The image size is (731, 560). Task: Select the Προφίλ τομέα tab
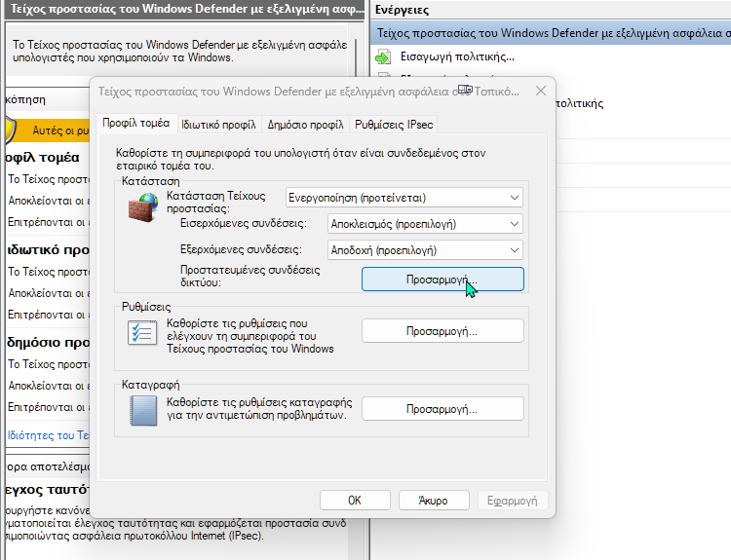pos(136,124)
